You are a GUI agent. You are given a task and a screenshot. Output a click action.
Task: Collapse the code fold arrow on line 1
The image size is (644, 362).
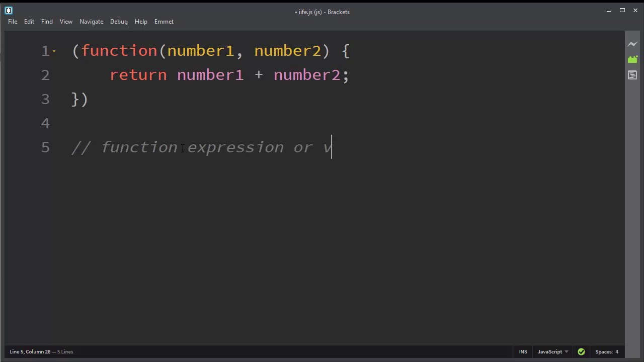click(54, 51)
